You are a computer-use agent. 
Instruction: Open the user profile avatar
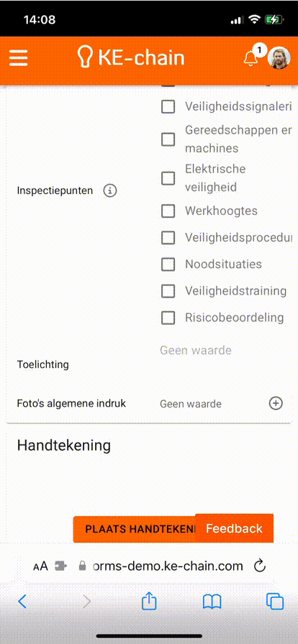click(279, 58)
